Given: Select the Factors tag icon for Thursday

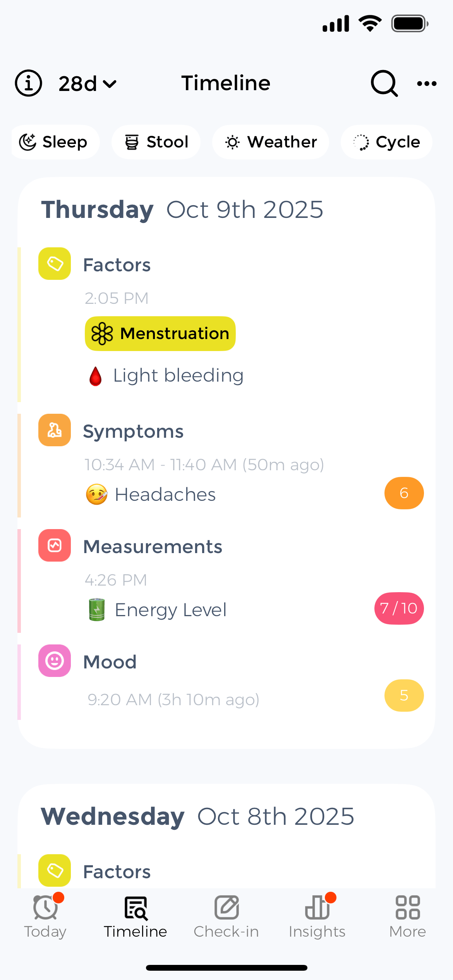Looking at the screenshot, I should pos(54,264).
